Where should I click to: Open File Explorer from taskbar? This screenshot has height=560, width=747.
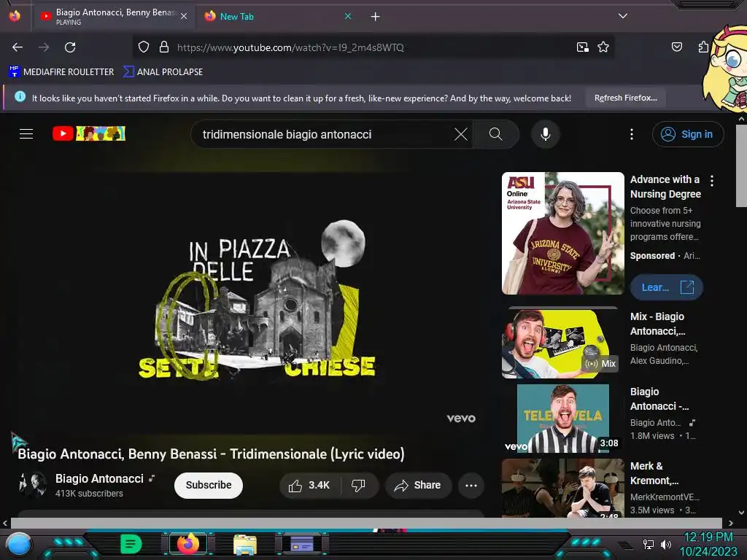pos(245,544)
